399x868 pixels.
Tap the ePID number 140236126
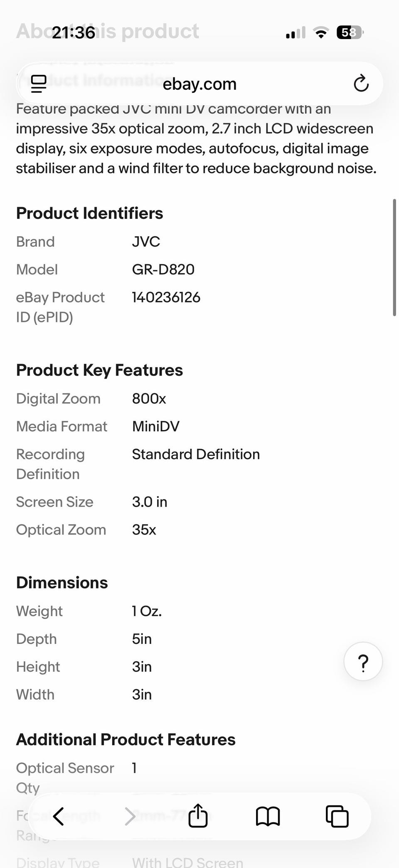(x=166, y=297)
